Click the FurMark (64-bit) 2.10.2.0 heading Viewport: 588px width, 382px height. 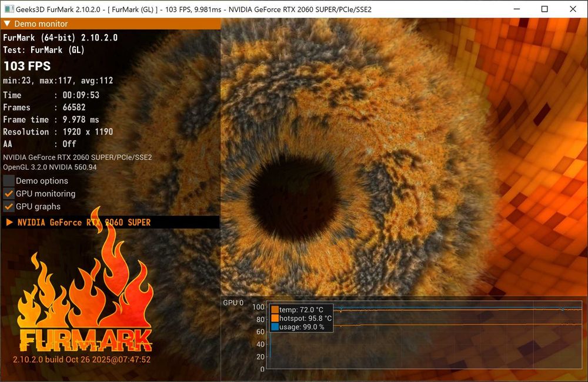pyautogui.click(x=61, y=38)
